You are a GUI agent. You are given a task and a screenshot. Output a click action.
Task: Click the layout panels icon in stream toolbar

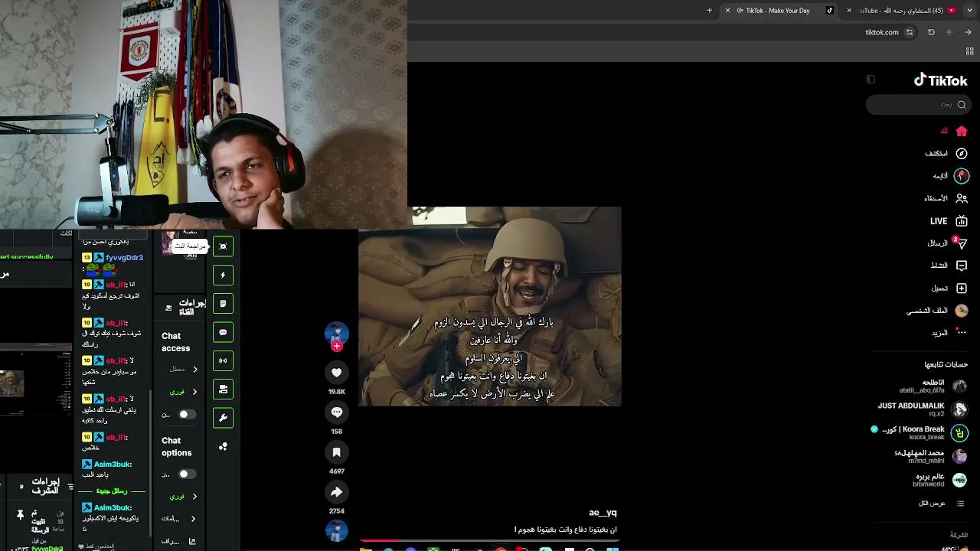[223, 389]
